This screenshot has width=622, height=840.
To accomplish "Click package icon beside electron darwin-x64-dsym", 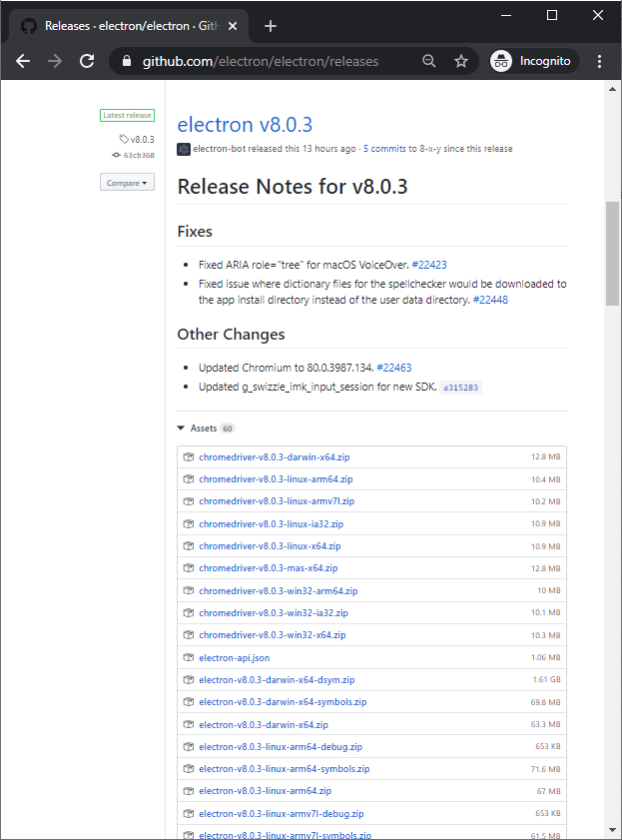I will (x=189, y=680).
